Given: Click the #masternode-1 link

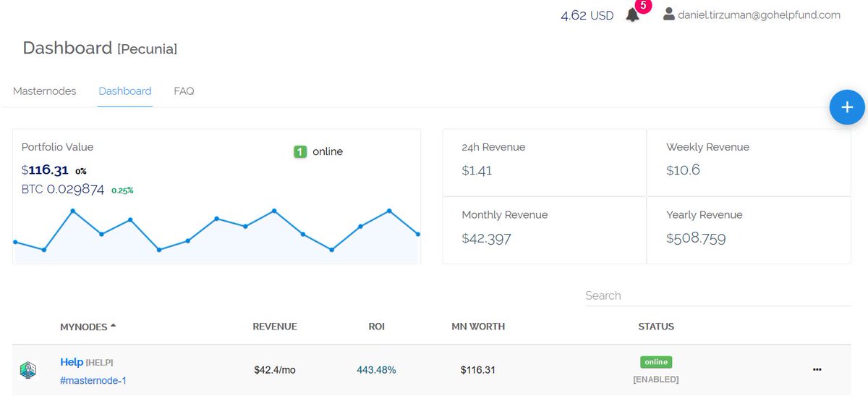Looking at the screenshot, I should pos(93,380).
